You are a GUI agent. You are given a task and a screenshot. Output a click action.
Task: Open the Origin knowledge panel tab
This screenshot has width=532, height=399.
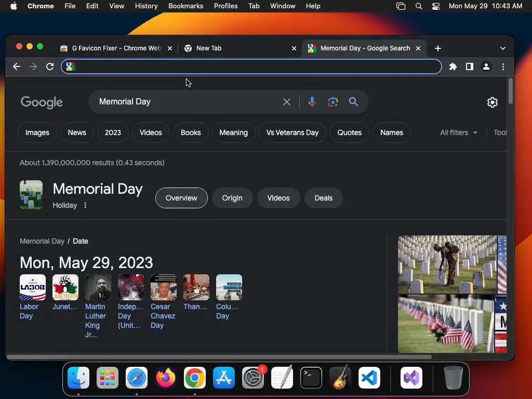pos(232,198)
